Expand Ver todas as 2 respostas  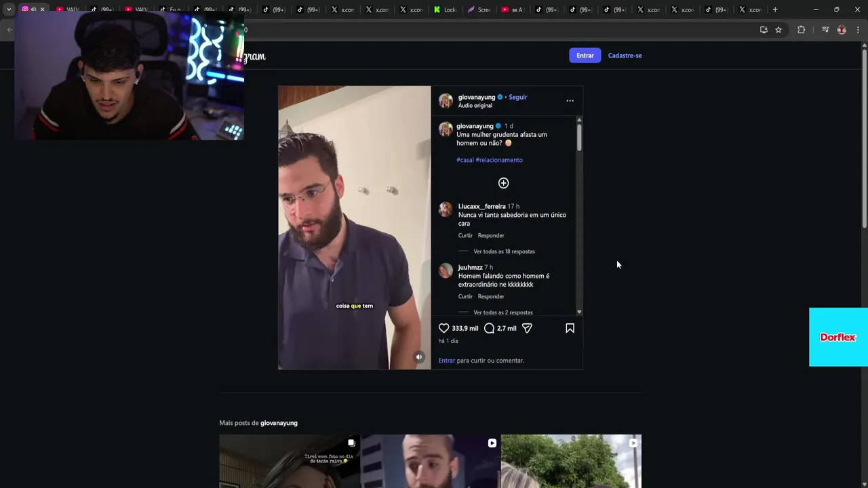tap(503, 312)
